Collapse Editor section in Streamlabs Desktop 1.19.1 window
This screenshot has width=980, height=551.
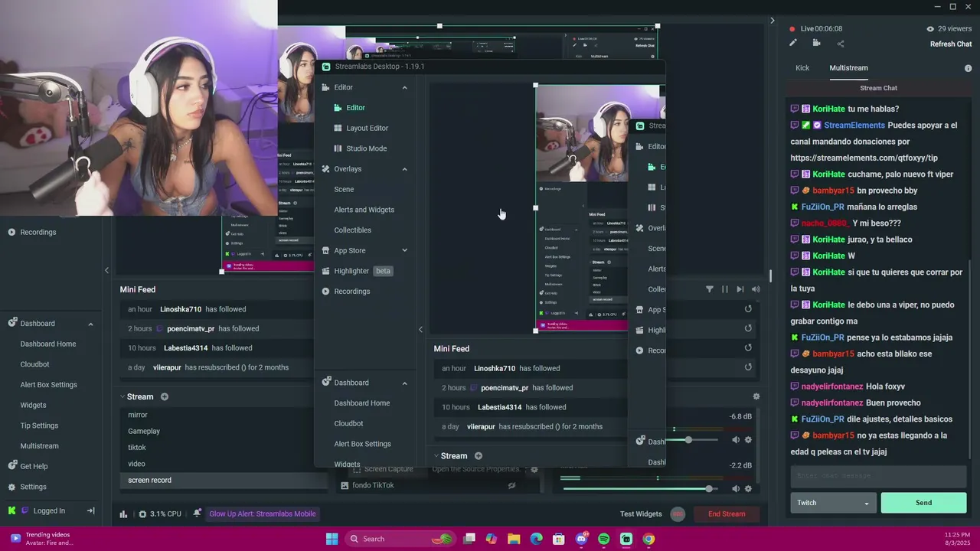pyautogui.click(x=404, y=87)
